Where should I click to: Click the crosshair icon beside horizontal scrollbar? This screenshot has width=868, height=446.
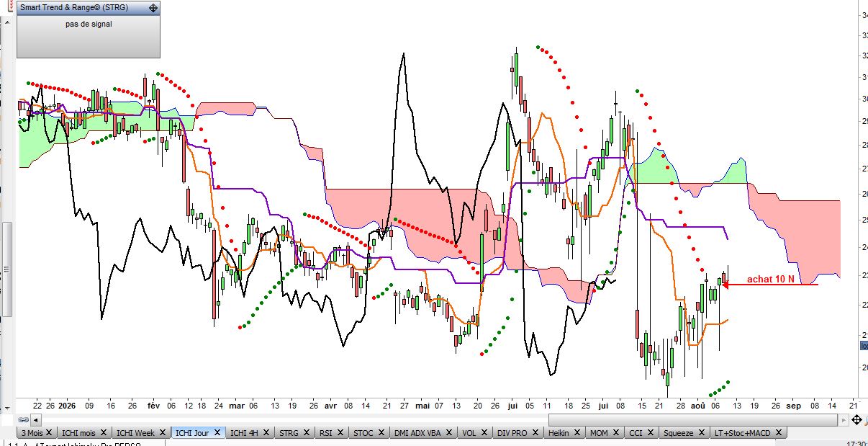click(x=856, y=419)
